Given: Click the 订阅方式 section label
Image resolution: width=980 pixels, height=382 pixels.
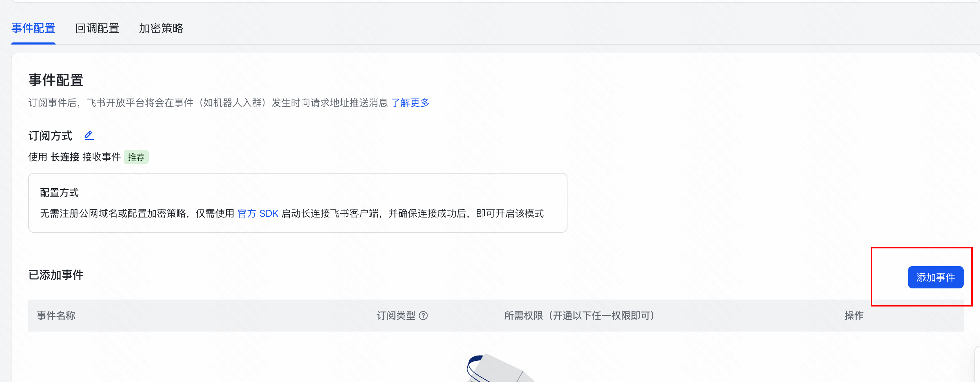Looking at the screenshot, I should coord(50,135).
